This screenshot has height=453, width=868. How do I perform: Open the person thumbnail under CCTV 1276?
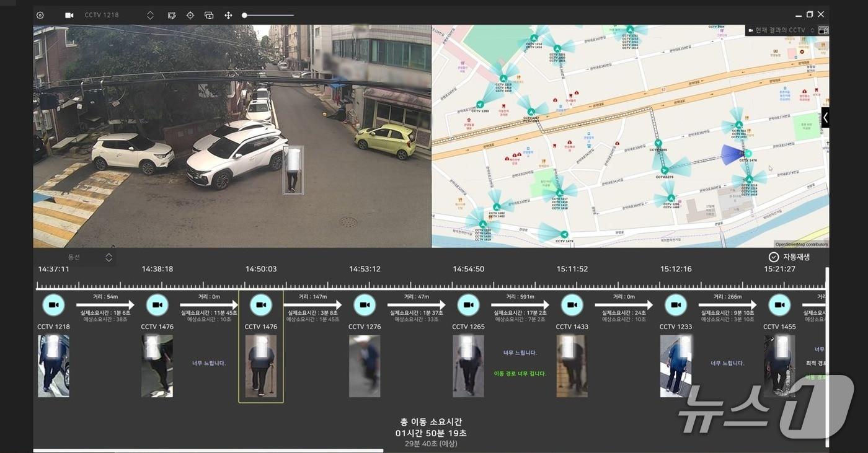pos(365,366)
